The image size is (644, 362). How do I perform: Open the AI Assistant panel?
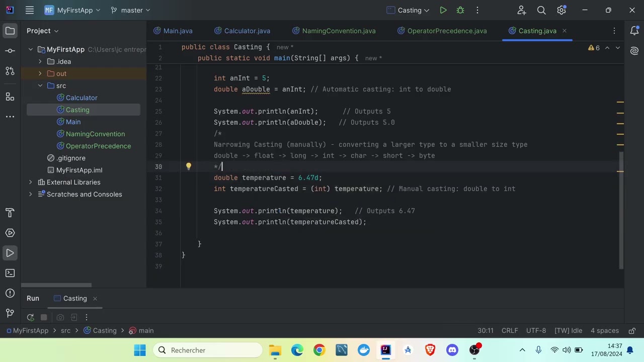click(x=634, y=51)
